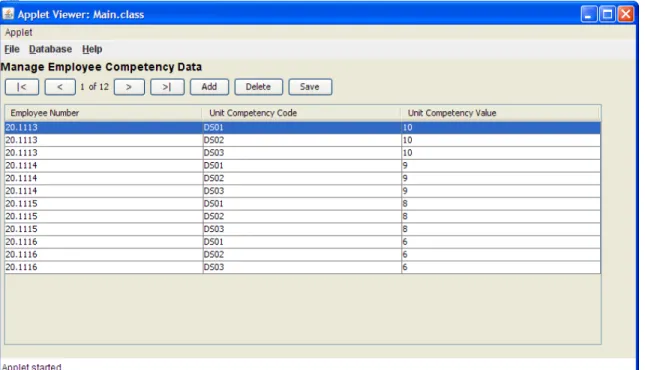Open the Applet menu
Image resolution: width=645 pixels, height=370 pixels.
click(x=19, y=32)
